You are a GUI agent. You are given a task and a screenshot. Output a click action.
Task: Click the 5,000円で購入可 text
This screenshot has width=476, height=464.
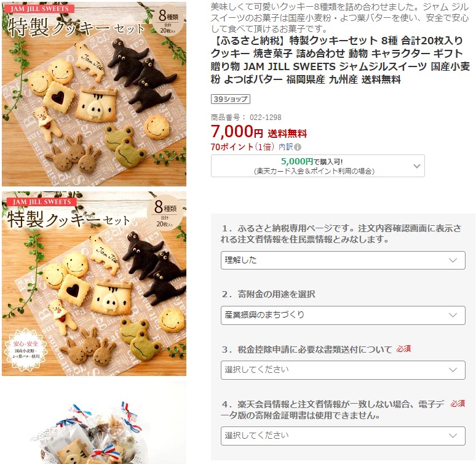click(x=311, y=161)
